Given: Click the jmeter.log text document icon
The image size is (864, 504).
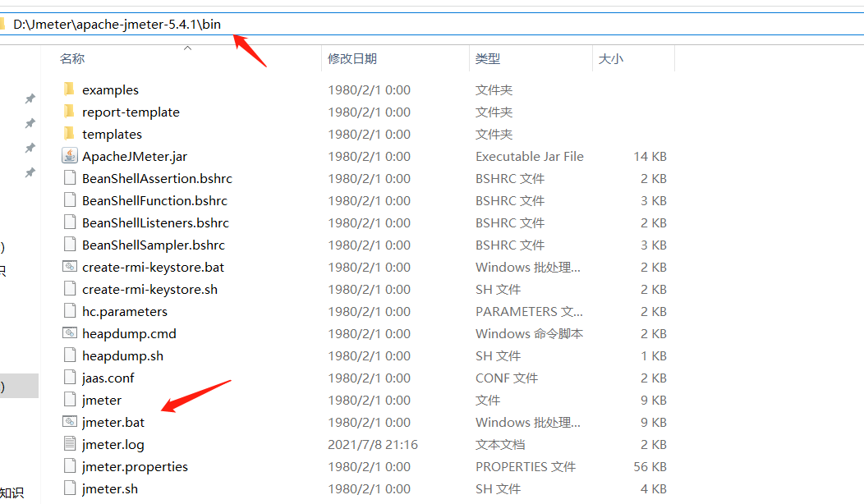Looking at the screenshot, I should coord(70,444).
